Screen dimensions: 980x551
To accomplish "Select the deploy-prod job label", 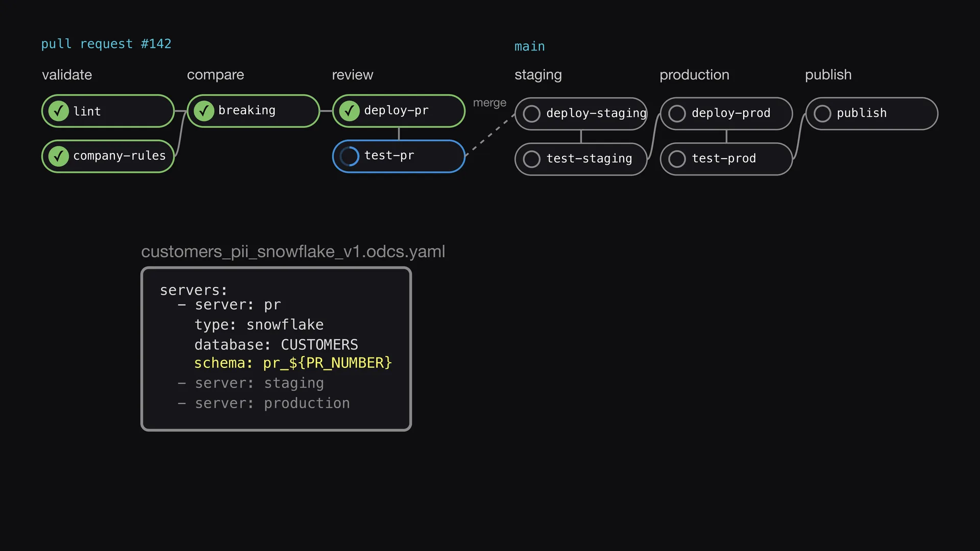I will tap(731, 113).
